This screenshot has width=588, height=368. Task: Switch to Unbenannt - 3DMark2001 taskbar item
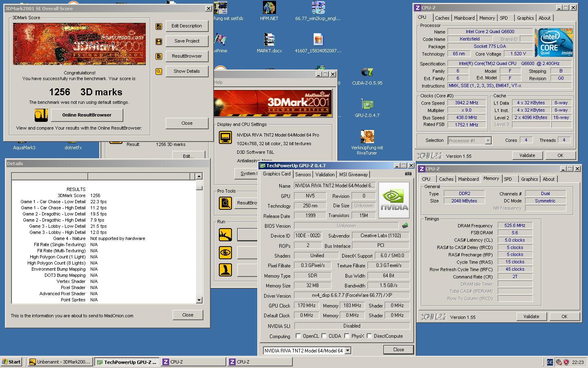[61, 362]
